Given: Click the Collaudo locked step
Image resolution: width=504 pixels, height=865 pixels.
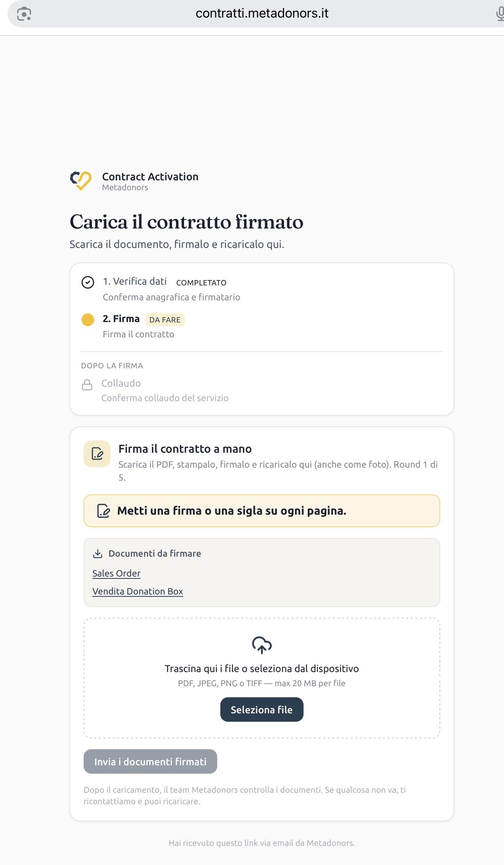Looking at the screenshot, I should coord(155,390).
